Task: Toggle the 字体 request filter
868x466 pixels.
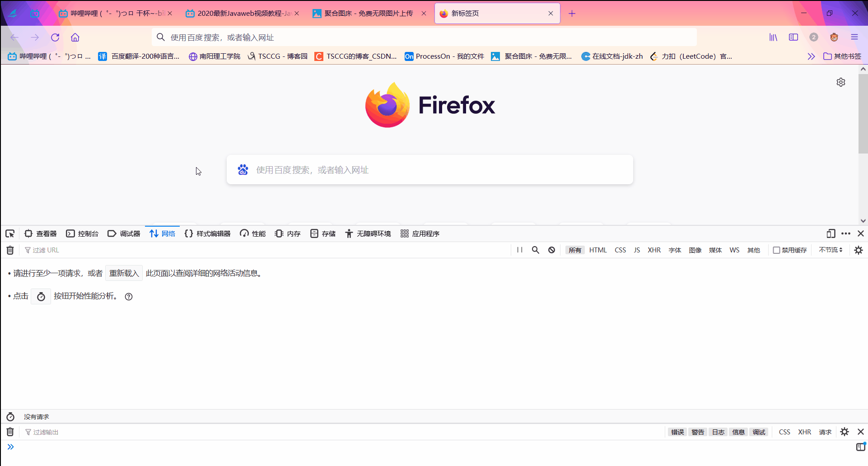Action: [x=675, y=250]
